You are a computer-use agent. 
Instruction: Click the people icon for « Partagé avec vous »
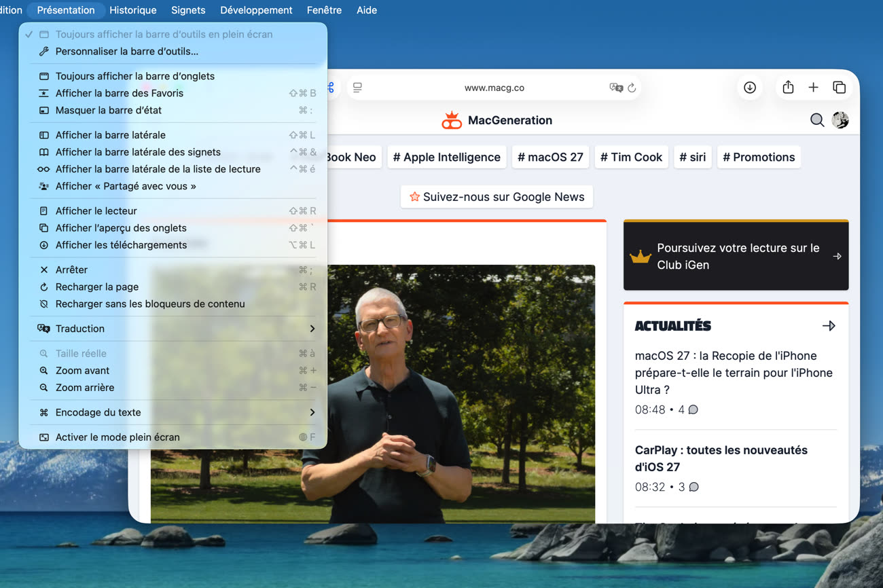coord(43,186)
